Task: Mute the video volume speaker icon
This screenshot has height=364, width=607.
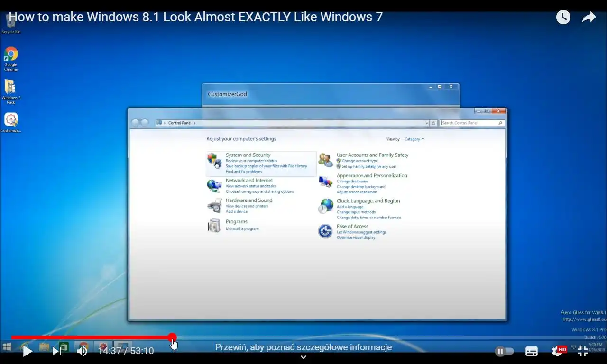Action: coord(82,351)
